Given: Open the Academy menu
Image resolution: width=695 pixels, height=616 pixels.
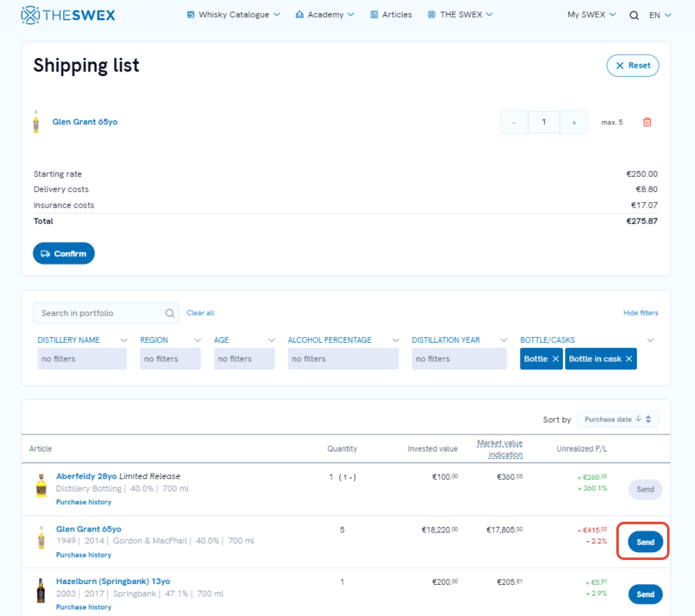Looking at the screenshot, I should pos(325,14).
